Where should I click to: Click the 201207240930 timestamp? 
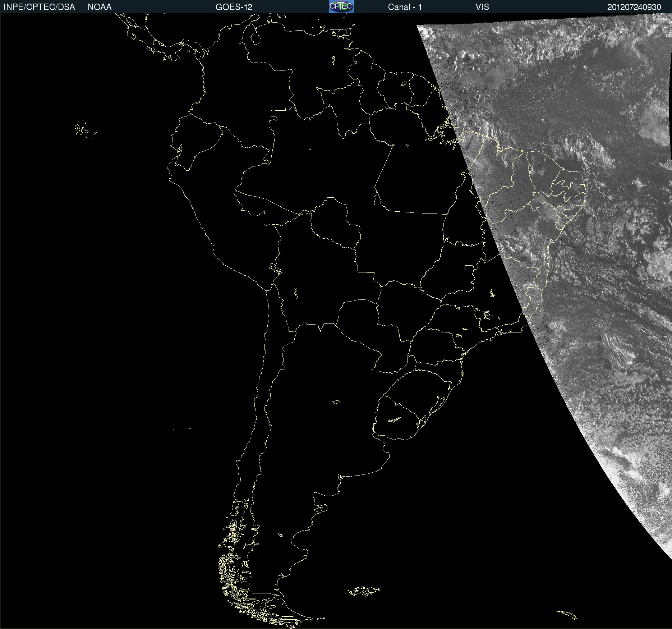tap(634, 7)
